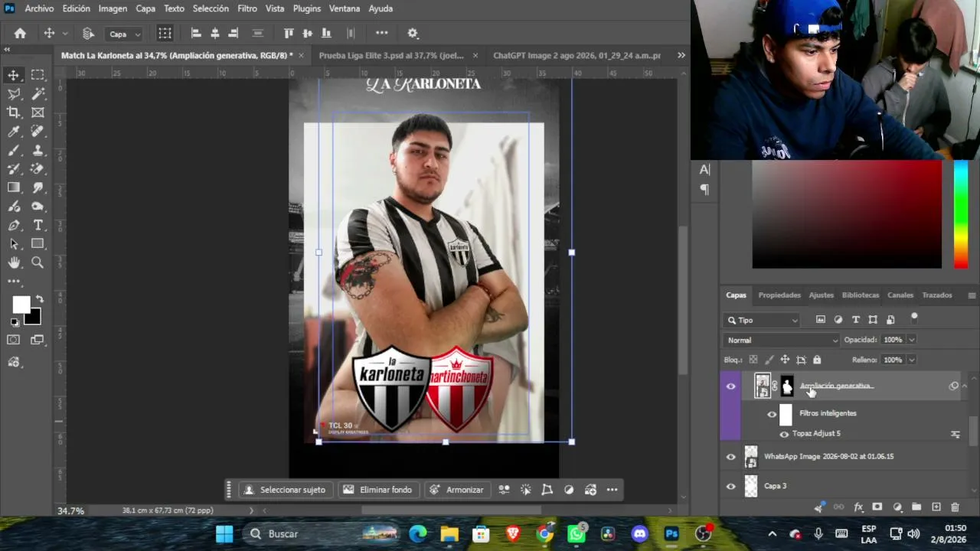
Task: Hide the Ampliación generativa layer
Action: [x=730, y=386]
